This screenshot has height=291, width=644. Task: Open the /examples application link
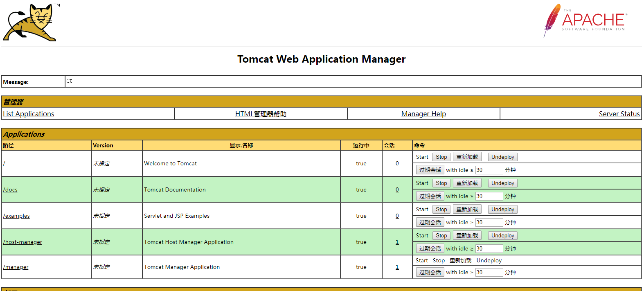[16, 216]
